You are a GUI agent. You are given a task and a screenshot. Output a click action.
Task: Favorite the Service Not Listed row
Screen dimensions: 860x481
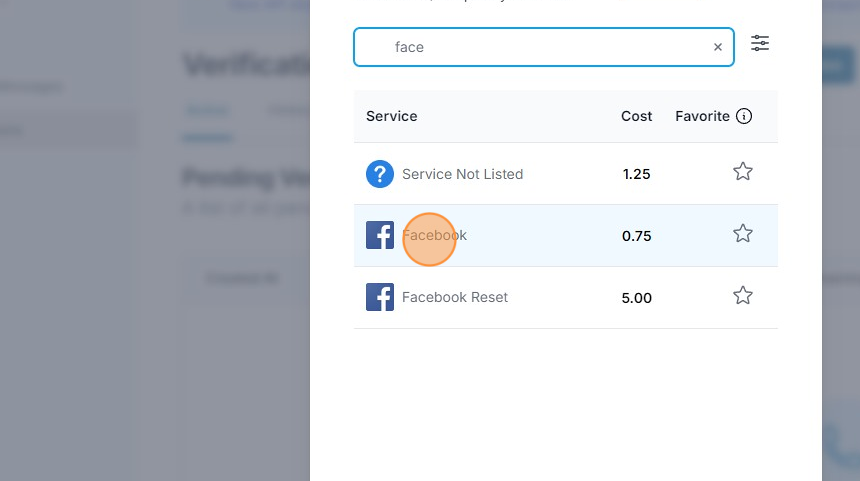743,172
